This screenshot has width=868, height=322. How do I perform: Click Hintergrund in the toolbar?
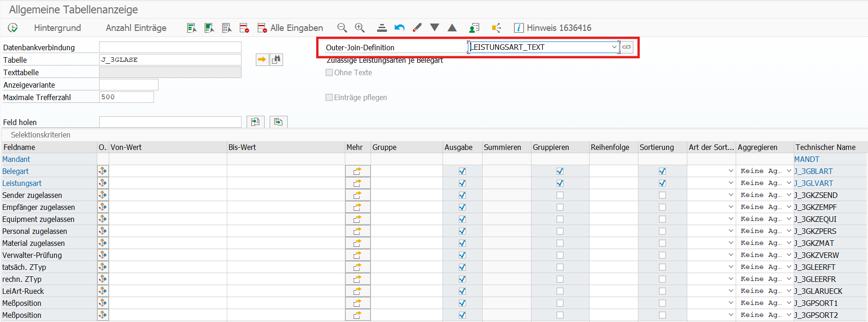(x=57, y=28)
